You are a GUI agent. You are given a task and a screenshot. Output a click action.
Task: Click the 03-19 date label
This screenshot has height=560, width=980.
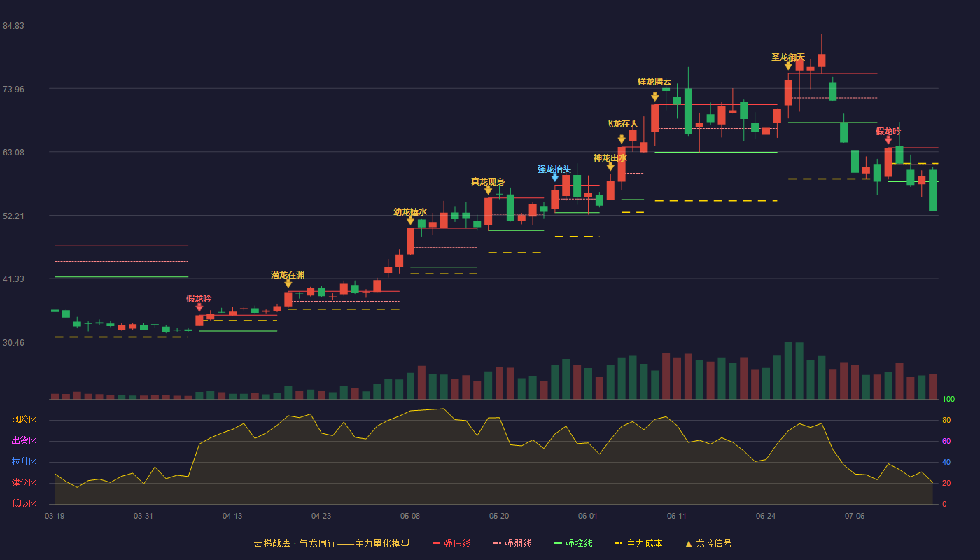tap(55, 516)
